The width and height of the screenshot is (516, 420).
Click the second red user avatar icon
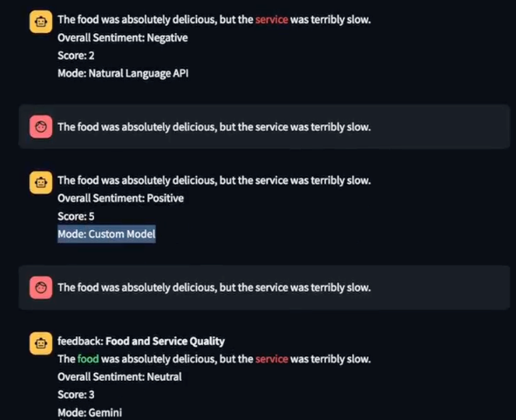pos(41,288)
